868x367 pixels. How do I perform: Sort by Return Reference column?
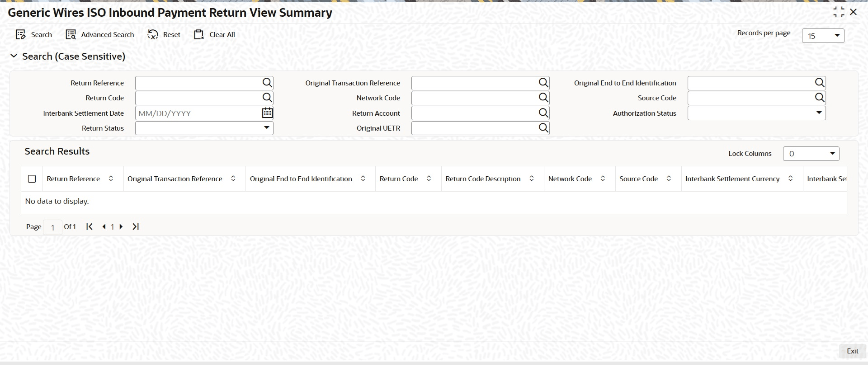coord(111,179)
